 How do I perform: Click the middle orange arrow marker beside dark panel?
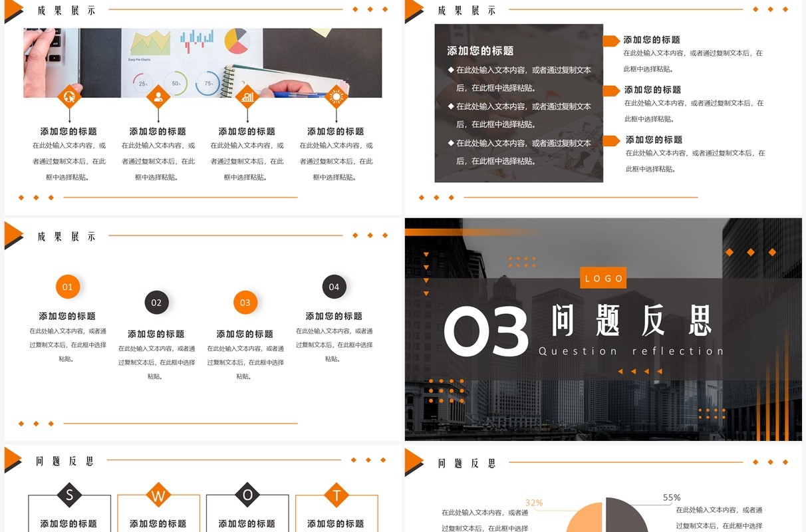coord(611,91)
